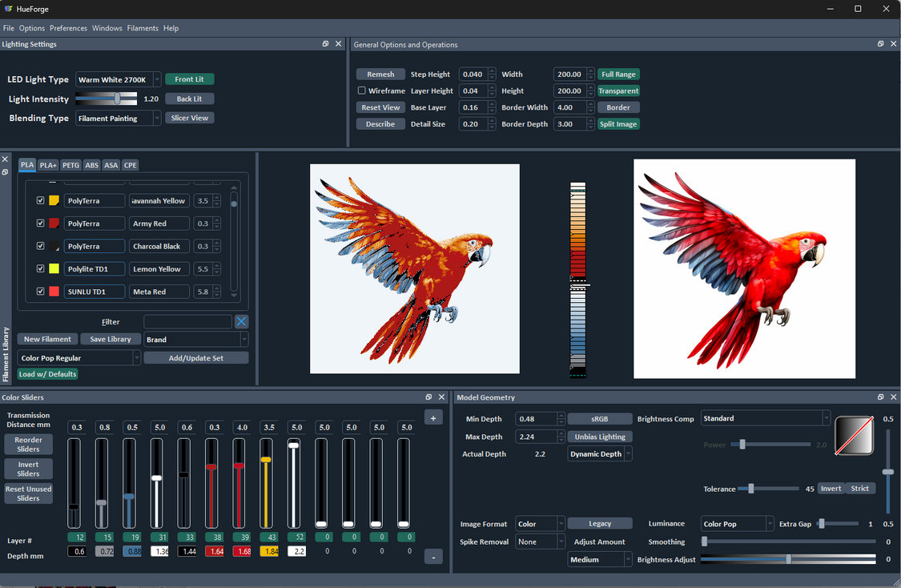
Task: Toggle the Transparent option
Action: (618, 91)
